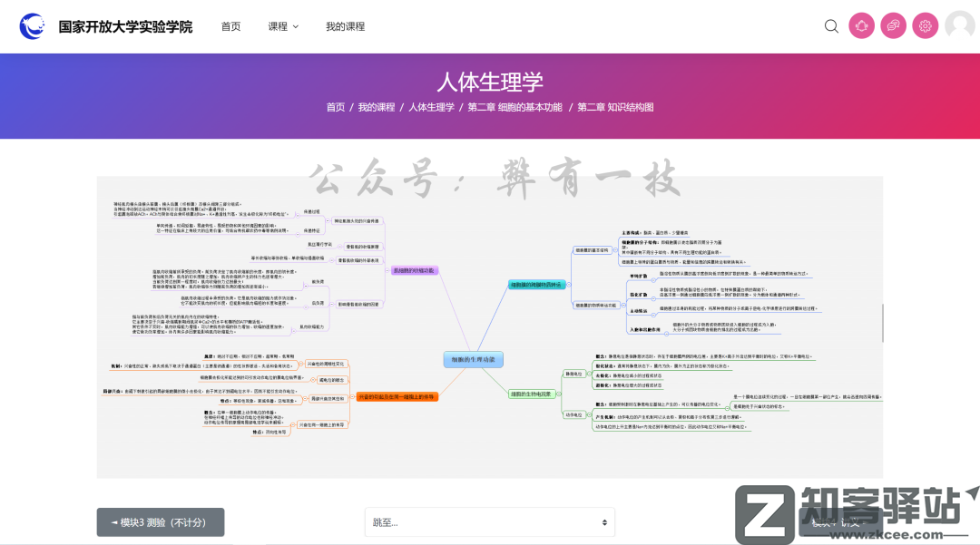
Task: Select the magnifier to start searching
Action: click(831, 26)
